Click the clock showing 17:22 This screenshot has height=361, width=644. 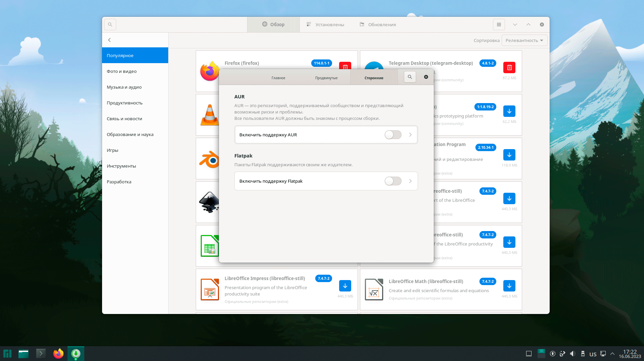630,354
